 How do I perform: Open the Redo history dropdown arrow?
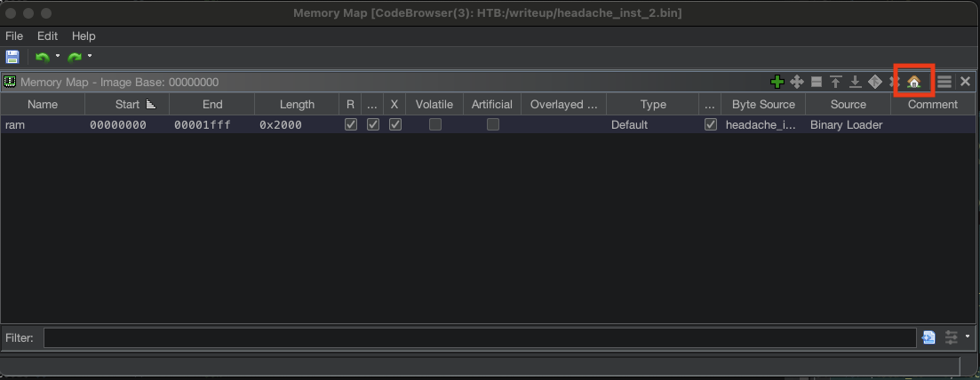tap(90, 56)
